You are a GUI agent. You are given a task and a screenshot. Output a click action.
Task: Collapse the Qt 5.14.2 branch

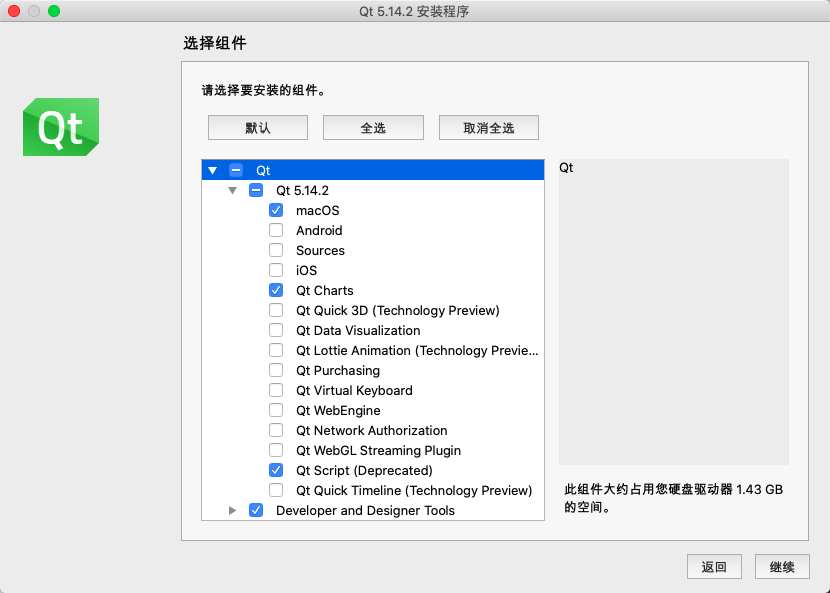pos(232,191)
